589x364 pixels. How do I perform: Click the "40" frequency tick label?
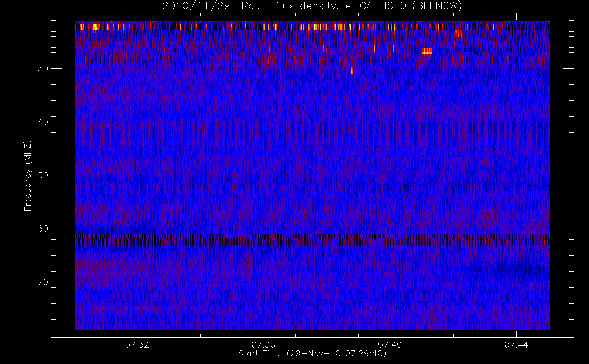pyautogui.click(x=43, y=122)
